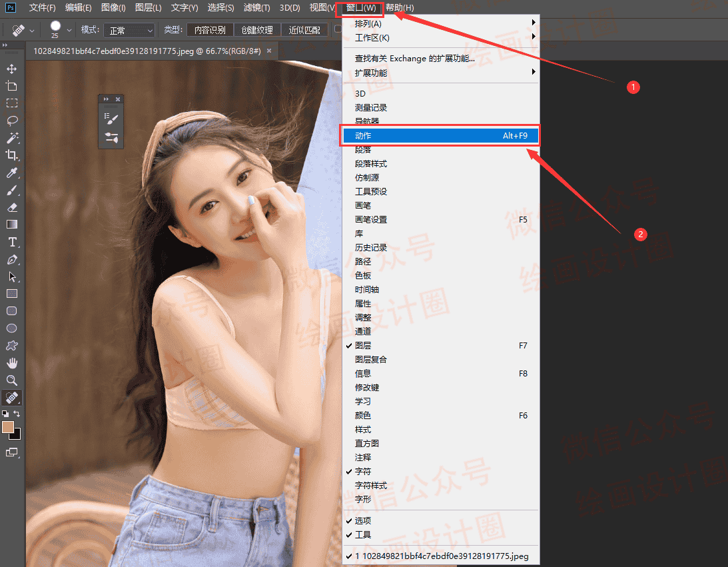Viewport: 728px width, 567px height.
Task: Open the 图像(I) menu
Action: (x=113, y=8)
